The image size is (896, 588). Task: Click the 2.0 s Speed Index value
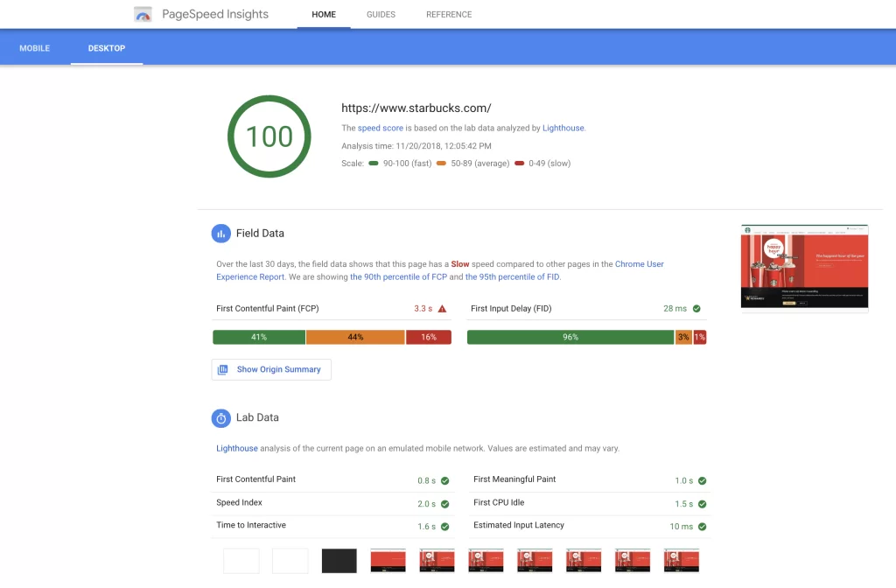[x=426, y=504]
